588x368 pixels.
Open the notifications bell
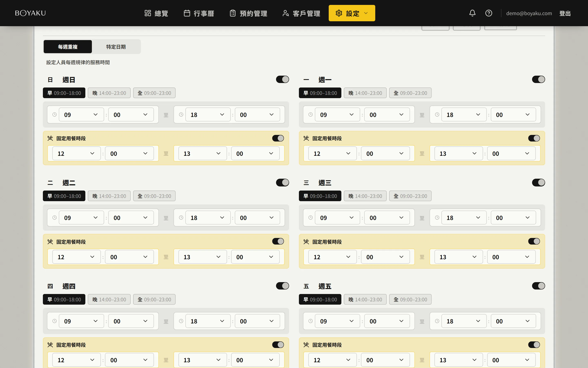pyautogui.click(x=472, y=13)
